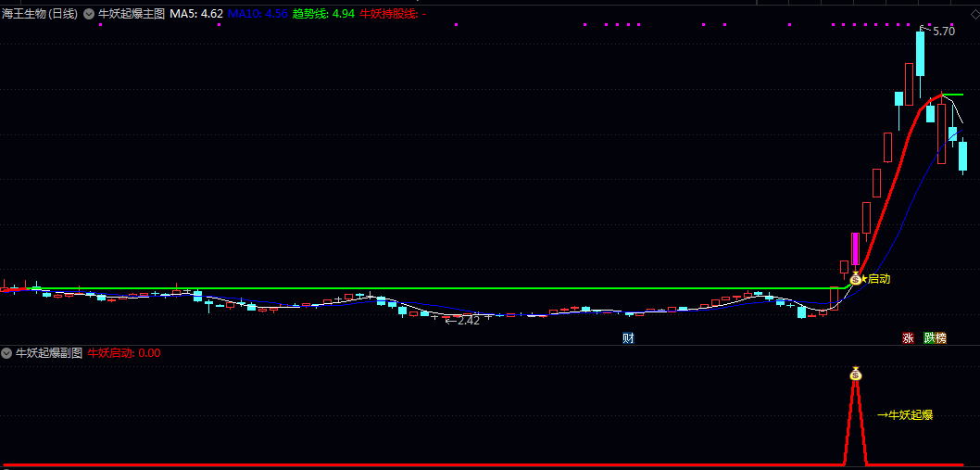Click the 牛妖启动 value label in sub-chart
Screen dimensions: 980x470
124,353
